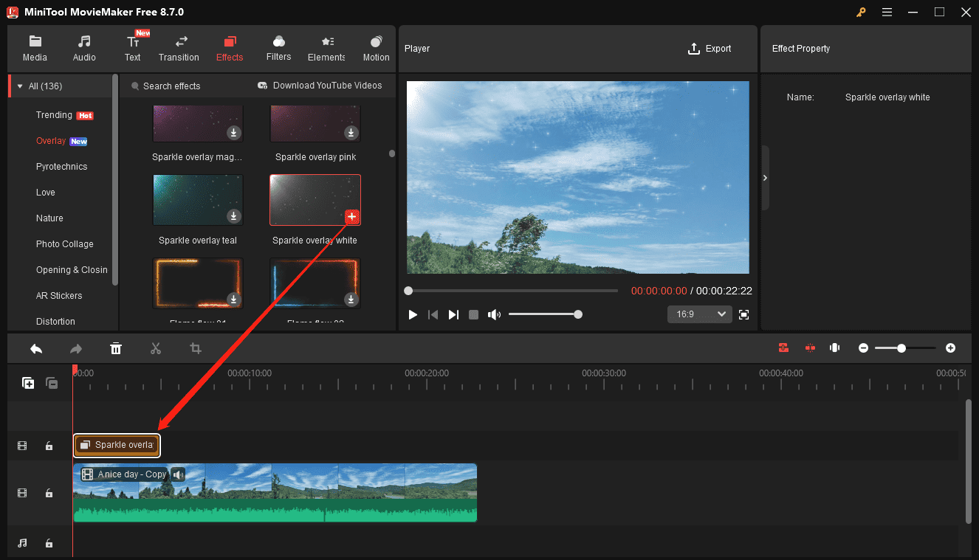Image resolution: width=979 pixels, height=560 pixels.
Task: Switch to the Transition tab
Action: click(x=179, y=49)
